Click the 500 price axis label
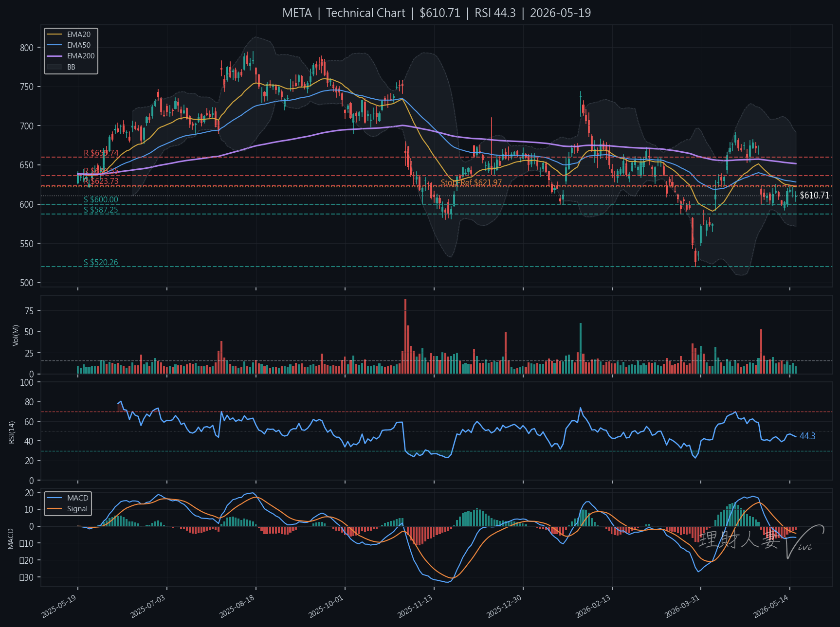This screenshot has width=840, height=627. tap(27, 283)
